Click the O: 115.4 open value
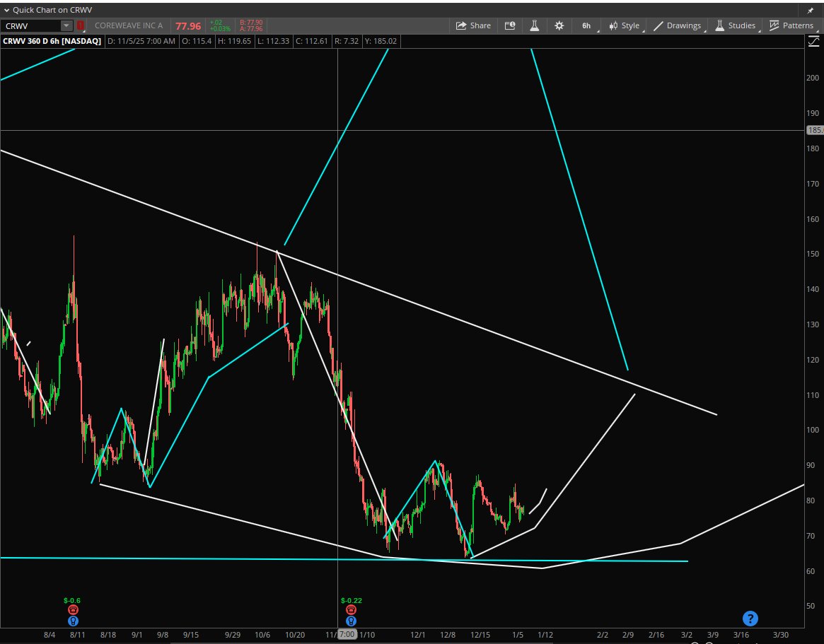The image size is (824, 644). pyautogui.click(x=197, y=41)
